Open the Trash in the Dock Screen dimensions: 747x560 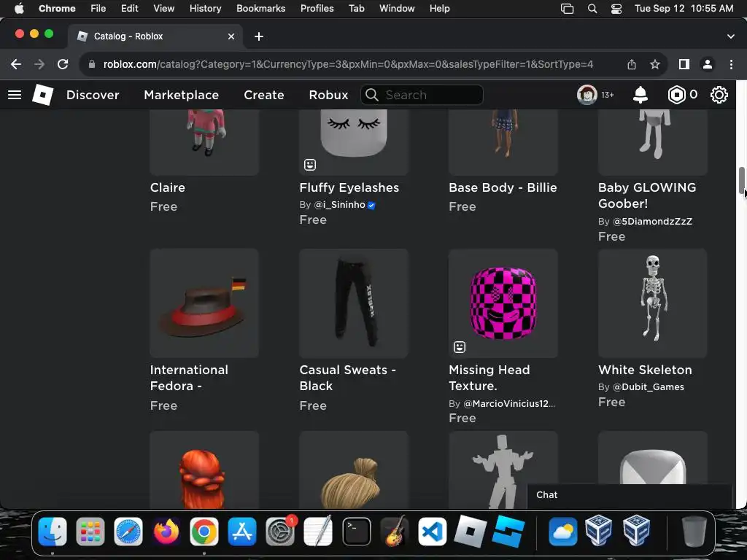(x=694, y=532)
